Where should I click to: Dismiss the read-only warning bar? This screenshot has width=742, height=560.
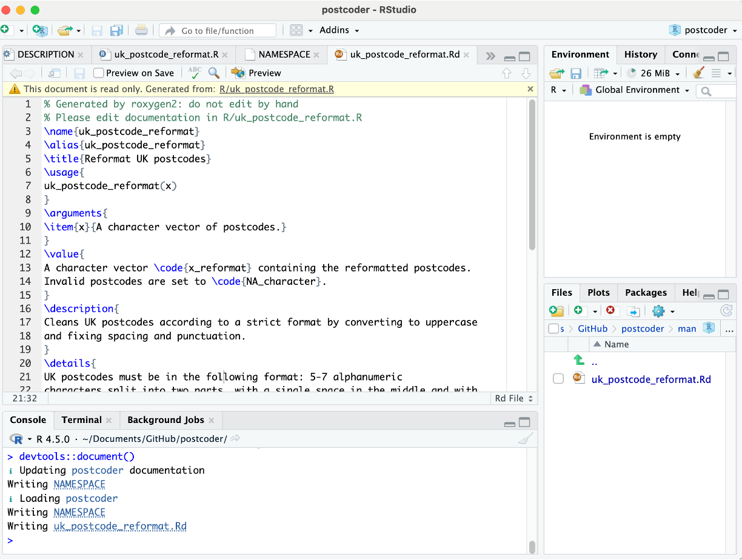coord(530,88)
